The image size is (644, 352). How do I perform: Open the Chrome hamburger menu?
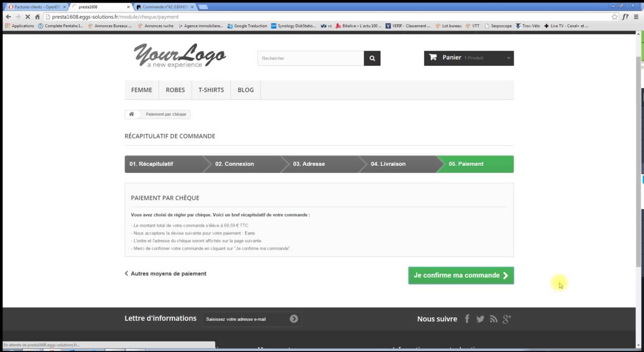tap(637, 17)
